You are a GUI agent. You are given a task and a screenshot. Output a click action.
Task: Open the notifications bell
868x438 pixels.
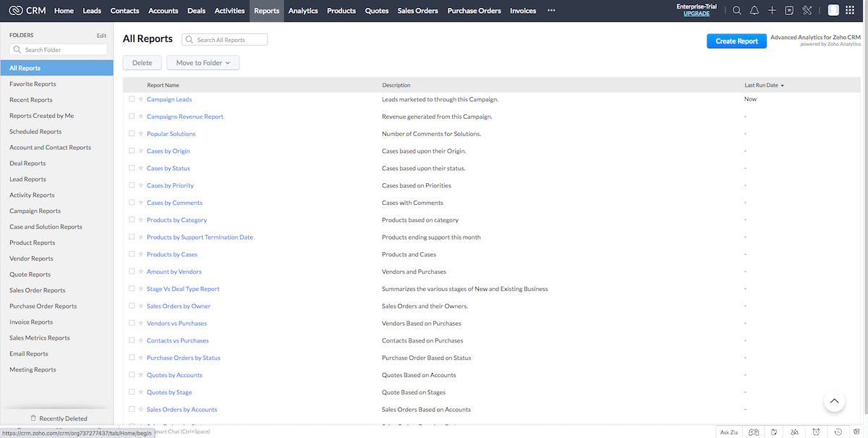pyautogui.click(x=754, y=11)
